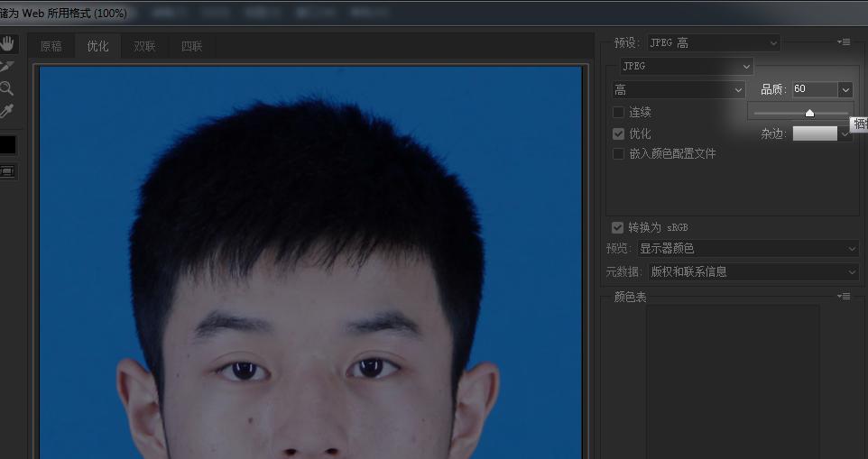Image resolution: width=868 pixels, height=459 pixels.
Task: Click the portrait preview image
Action: [311, 262]
